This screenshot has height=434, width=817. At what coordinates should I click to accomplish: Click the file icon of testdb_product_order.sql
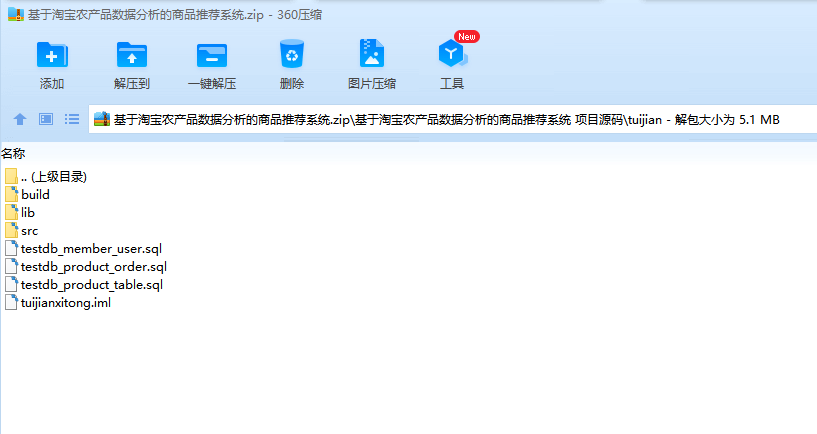click(11, 267)
